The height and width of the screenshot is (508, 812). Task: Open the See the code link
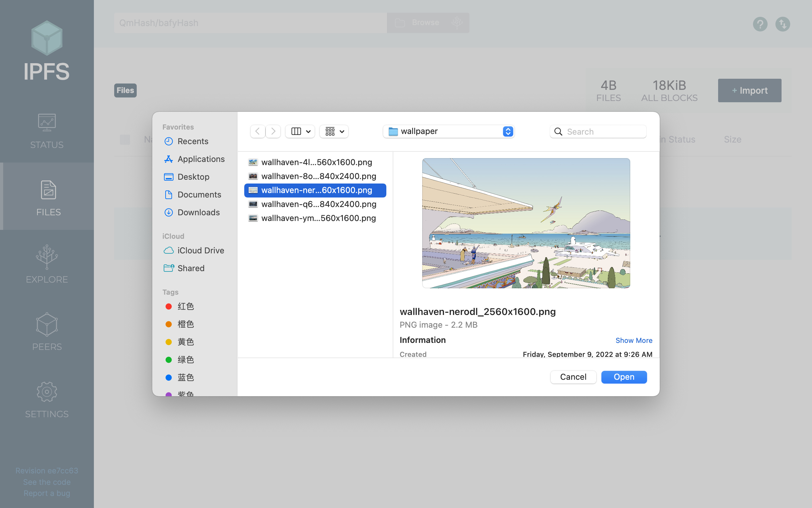[x=47, y=482]
